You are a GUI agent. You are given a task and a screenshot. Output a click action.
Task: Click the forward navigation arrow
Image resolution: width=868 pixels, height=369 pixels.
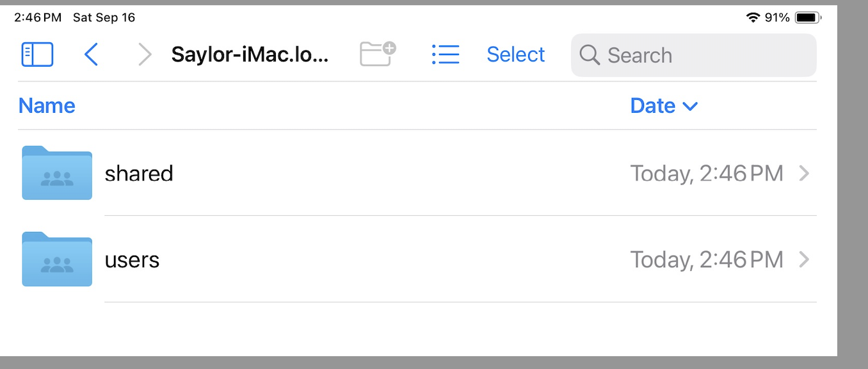pos(145,54)
